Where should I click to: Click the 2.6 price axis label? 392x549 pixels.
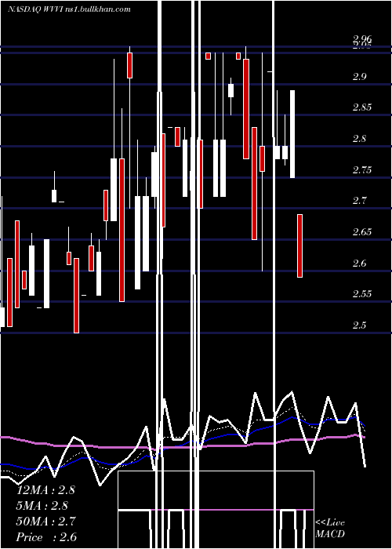pos(360,263)
